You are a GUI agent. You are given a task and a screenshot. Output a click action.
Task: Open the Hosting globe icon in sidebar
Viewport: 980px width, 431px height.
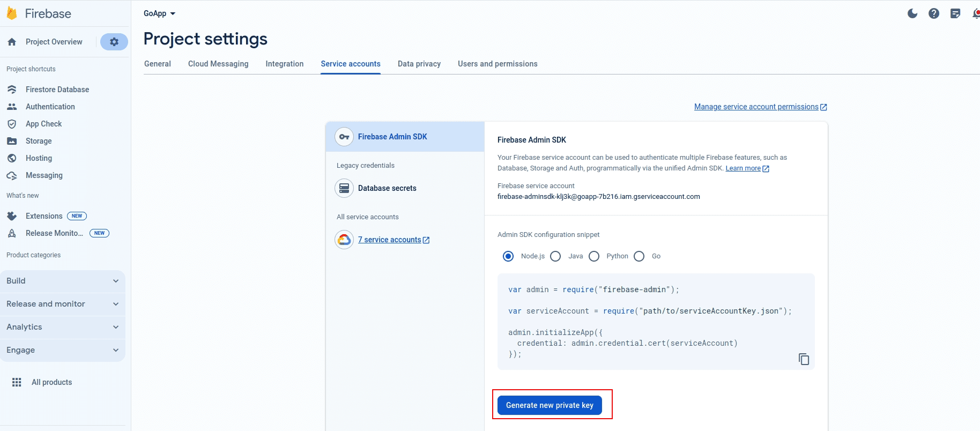coord(12,158)
